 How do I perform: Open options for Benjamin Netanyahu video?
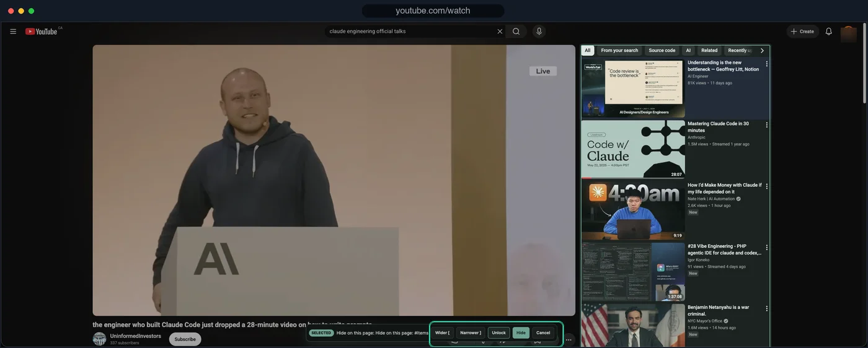(x=766, y=308)
